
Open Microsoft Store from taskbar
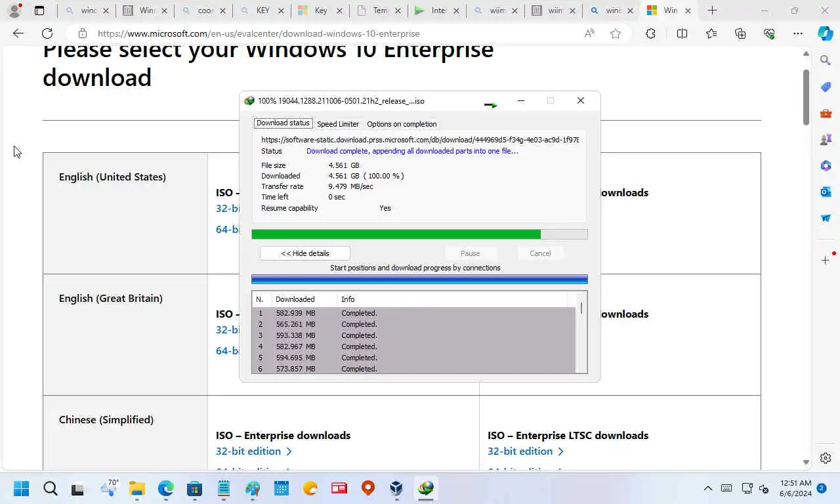pos(194,488)
